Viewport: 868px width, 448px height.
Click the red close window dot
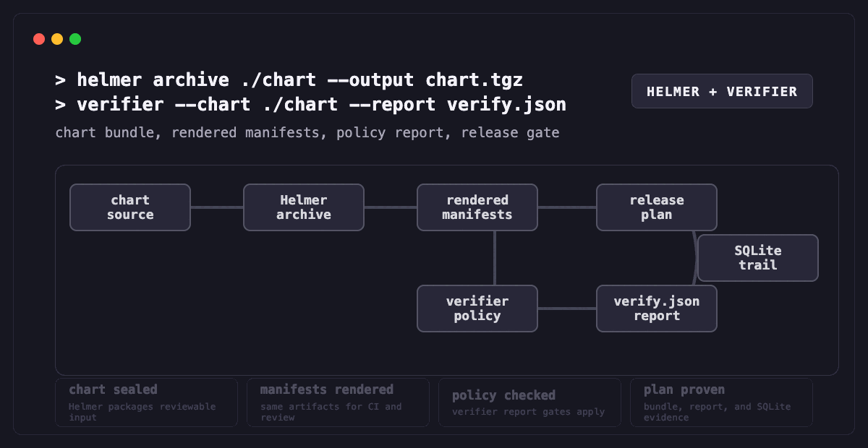[x=39, y=39]
